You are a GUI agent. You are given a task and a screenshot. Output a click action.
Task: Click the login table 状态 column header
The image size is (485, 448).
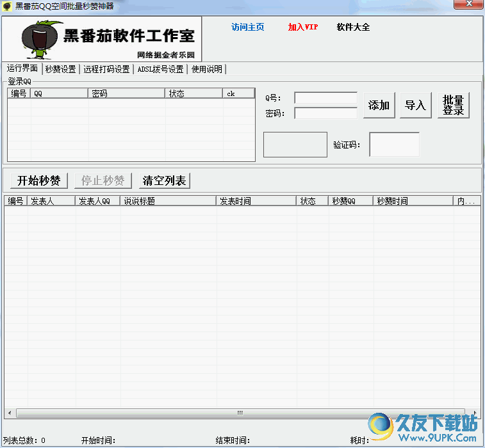[x=194, y=93]
